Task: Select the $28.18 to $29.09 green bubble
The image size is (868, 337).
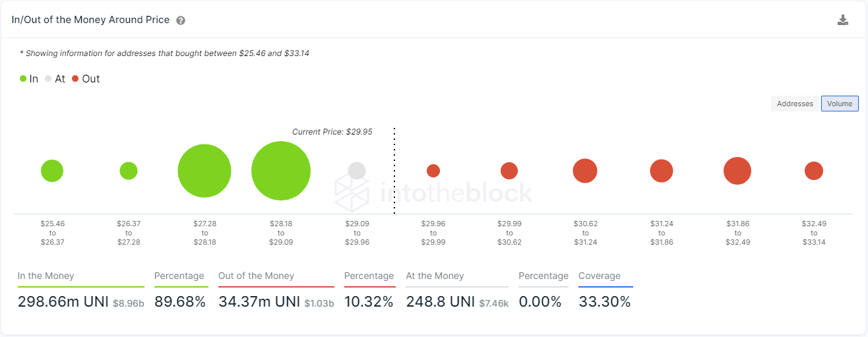Action: [x=281, y=171]
